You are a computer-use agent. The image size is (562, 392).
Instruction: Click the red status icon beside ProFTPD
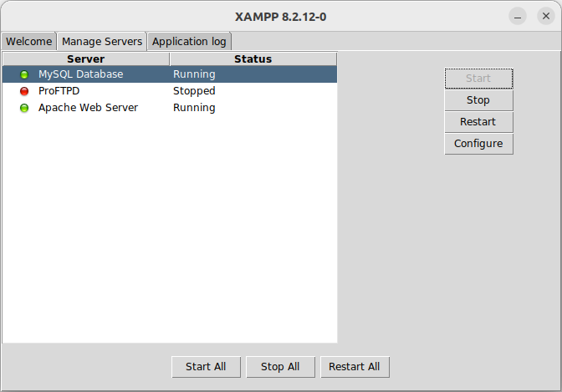pos(24,91)
